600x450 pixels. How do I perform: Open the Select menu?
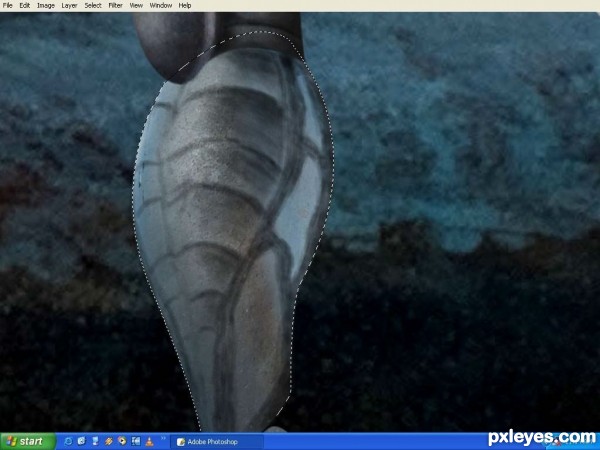(x=93, y=5)
